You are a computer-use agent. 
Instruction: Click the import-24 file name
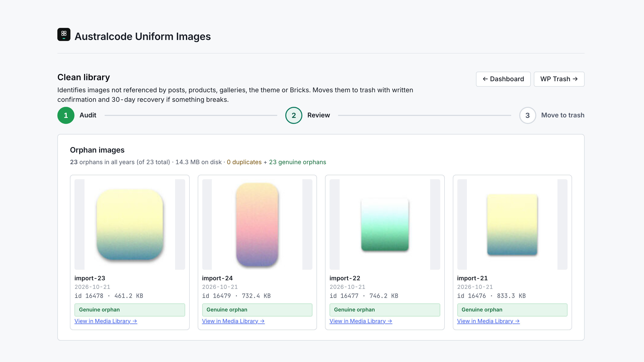(217, 278)
